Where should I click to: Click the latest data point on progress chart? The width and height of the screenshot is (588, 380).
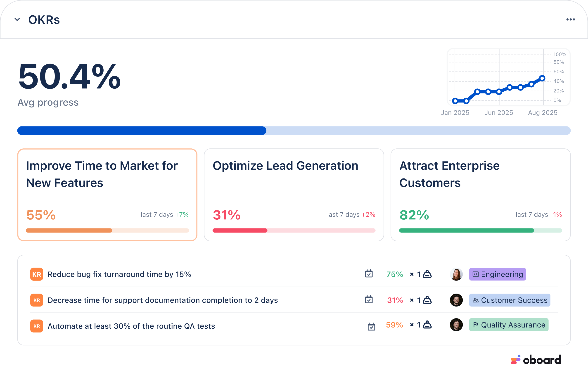point(542,78)
